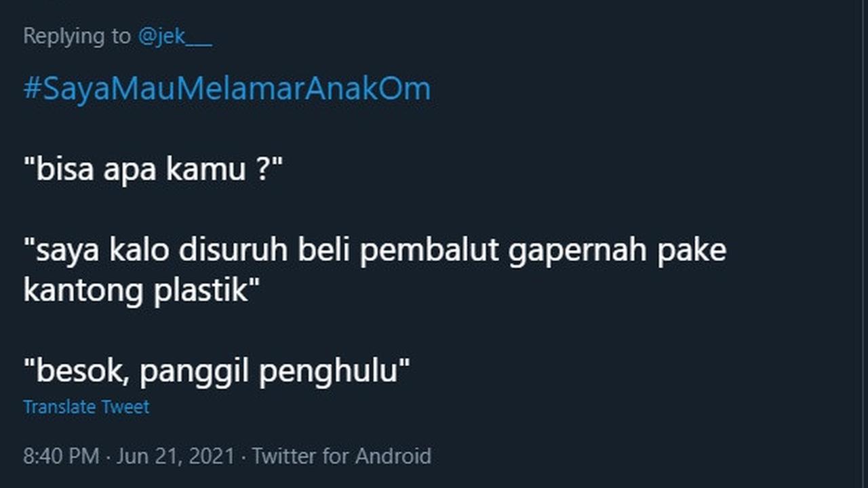Open the Twitter for Android source link
This screenshot has width=868, height=488.
click(342, 456)
